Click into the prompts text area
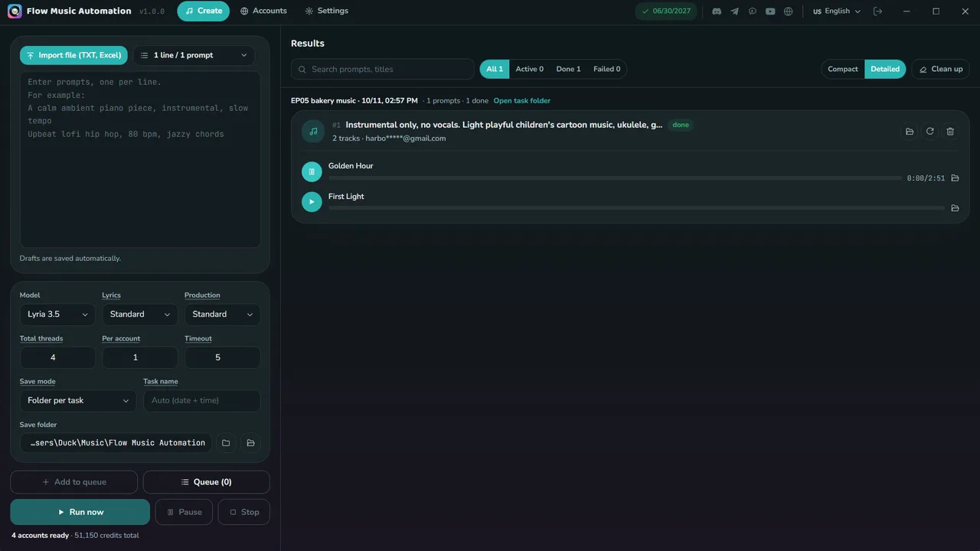This screenshot has height=551, width=980. point(140,159)
